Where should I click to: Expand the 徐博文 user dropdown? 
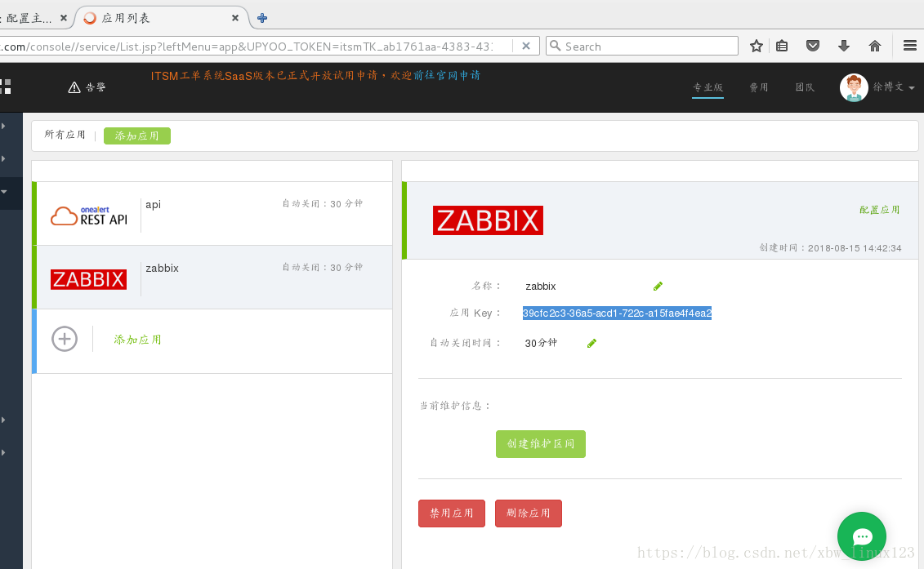point(894,87)
